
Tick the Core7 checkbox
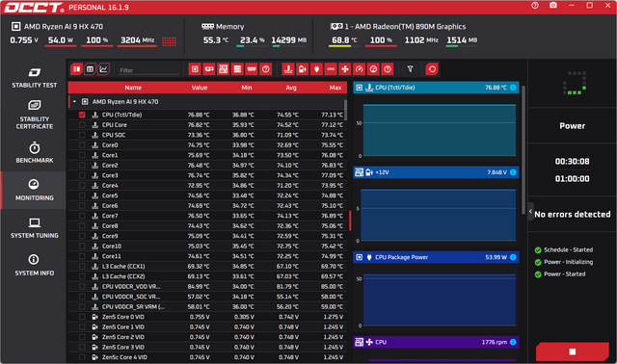point(82,216)
